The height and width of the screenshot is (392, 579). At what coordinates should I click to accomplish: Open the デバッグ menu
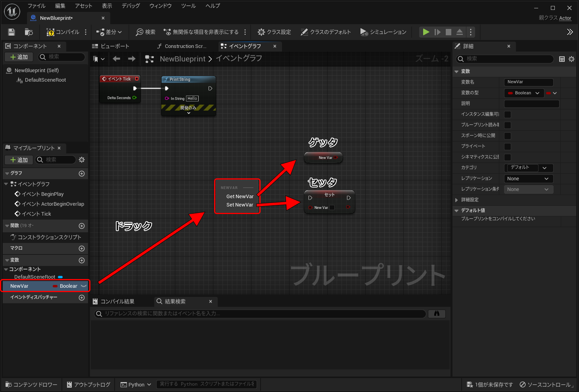pyautogui.click(x=130, y=6)
